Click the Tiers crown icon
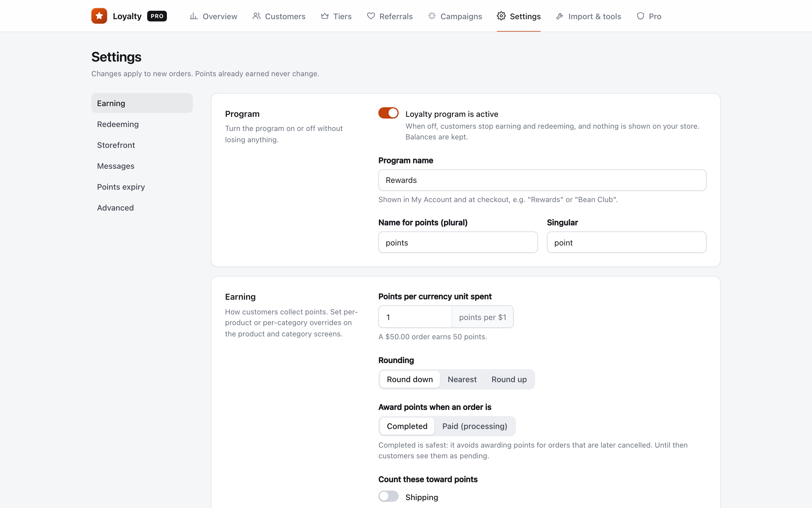 (x=325, y=16)
